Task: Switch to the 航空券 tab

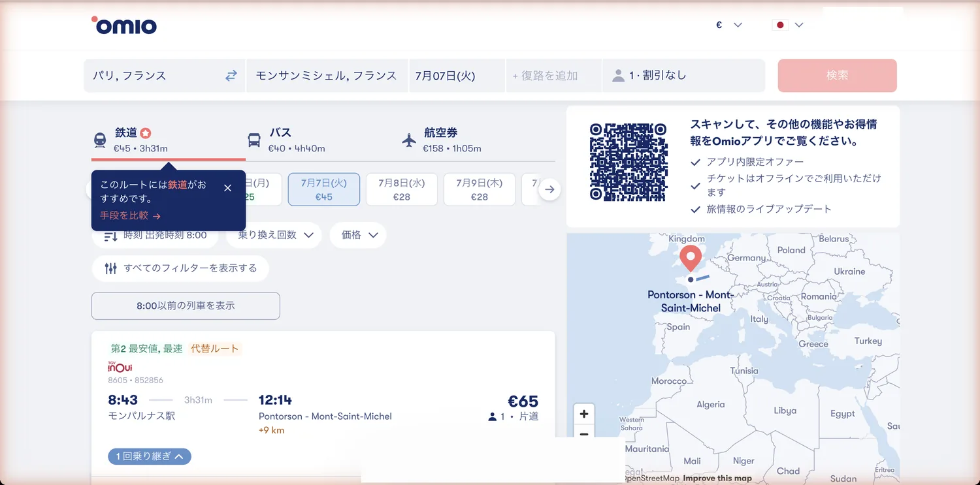Action: 477,140
